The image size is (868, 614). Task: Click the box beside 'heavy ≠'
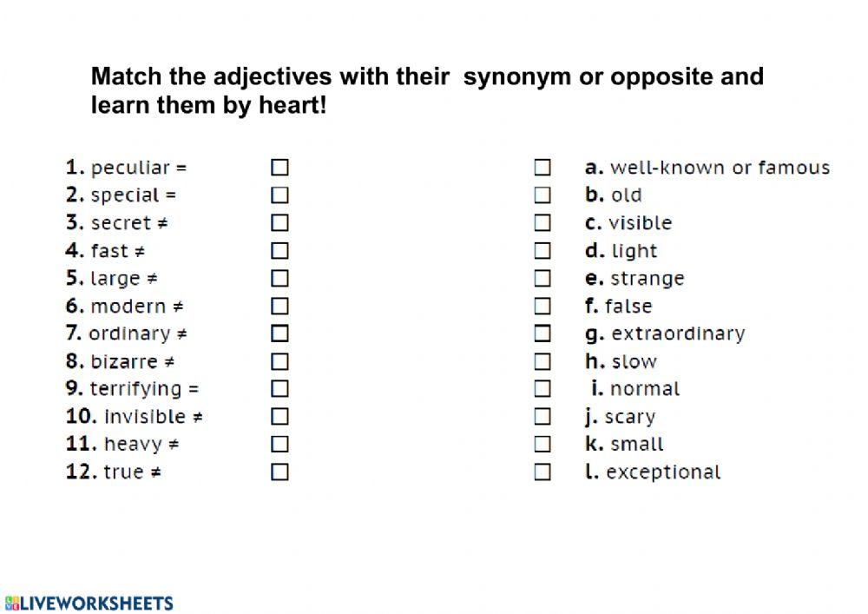tap(279, 445)
